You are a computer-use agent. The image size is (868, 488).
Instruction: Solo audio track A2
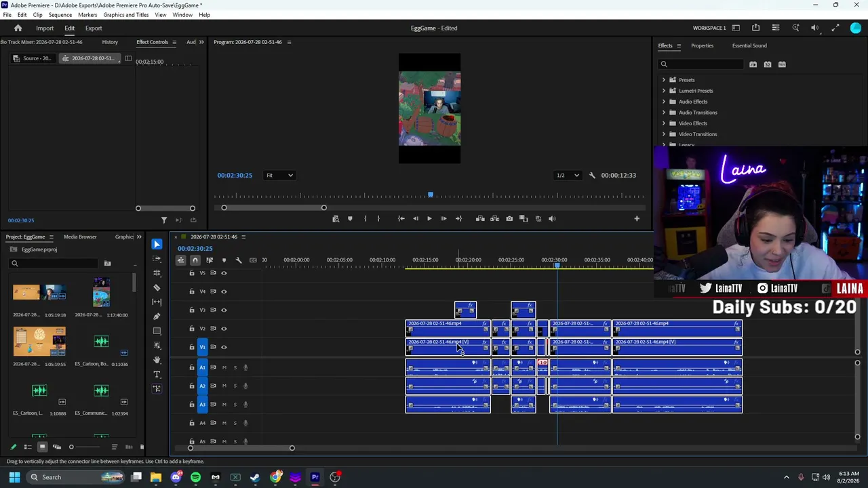click(x=235, y=386)
